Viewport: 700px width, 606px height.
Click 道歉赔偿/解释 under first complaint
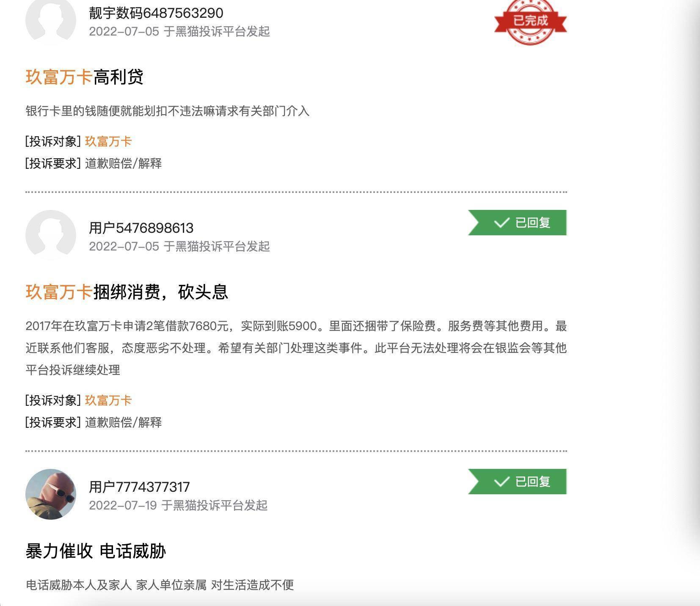[124, 163]
